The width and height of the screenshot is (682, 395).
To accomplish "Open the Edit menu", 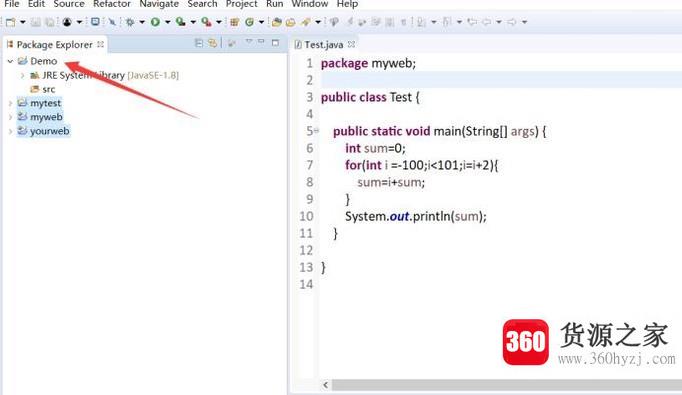I will (x=36, y=4).
